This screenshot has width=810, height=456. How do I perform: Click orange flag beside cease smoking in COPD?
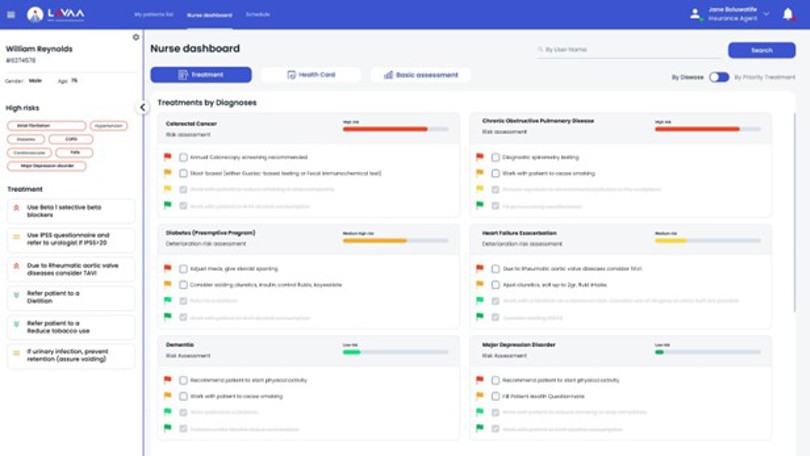(480, 173)
